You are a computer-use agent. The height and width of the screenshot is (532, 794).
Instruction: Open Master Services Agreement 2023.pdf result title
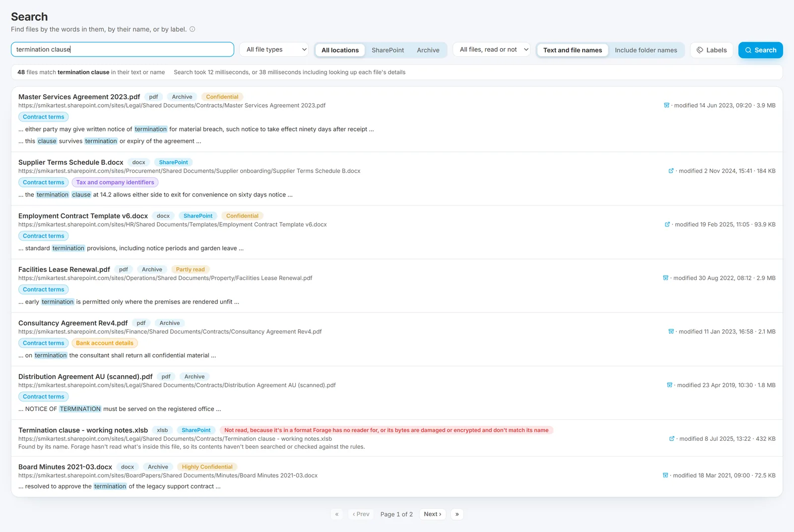click(79, 97)
